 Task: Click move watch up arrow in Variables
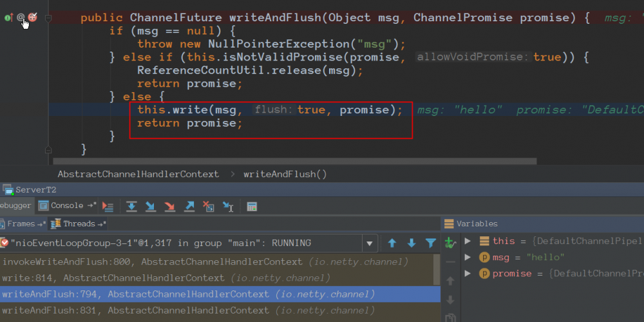451,281
